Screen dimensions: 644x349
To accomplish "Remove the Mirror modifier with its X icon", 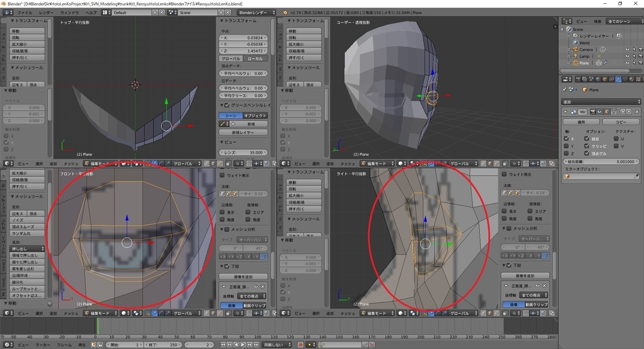I will click(637, 112).
